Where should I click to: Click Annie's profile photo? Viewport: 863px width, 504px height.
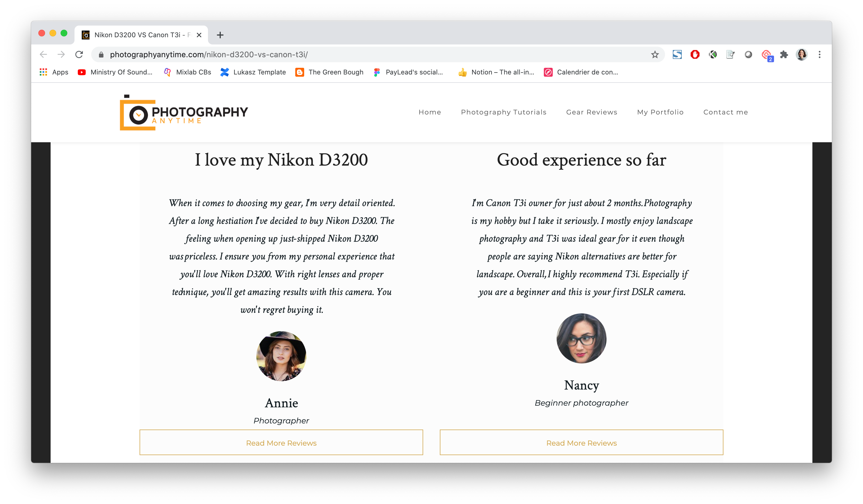click(281, 356)
